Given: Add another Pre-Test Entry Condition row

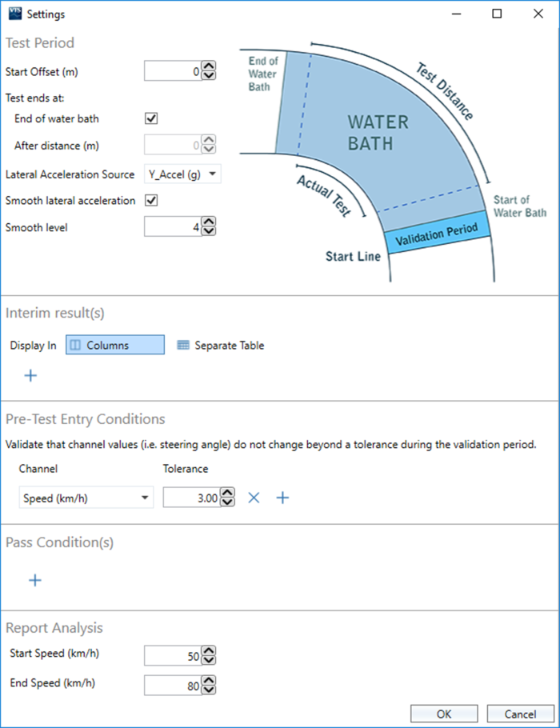Looking at the screenshot, I should coord(282,498).
